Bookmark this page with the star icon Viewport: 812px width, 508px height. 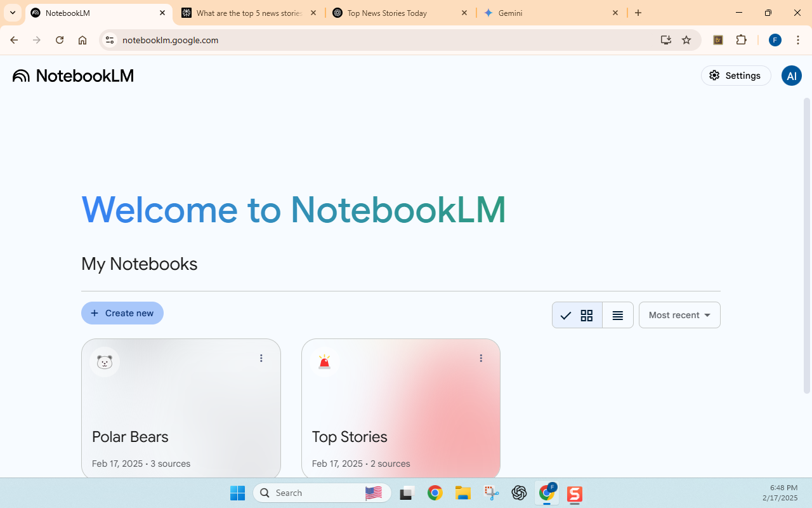[686, 39]
